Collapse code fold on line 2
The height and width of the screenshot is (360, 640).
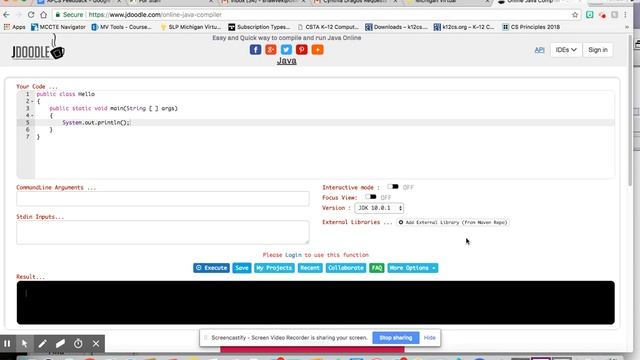[32, 101]
